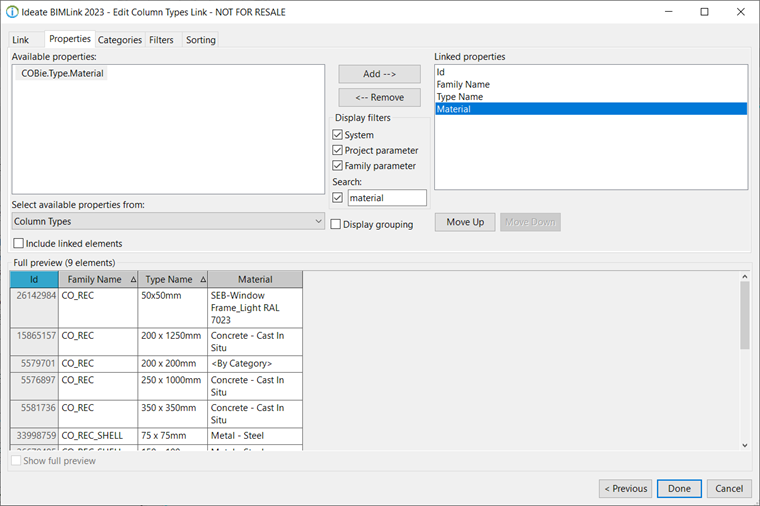Sort by Type Name column header
This screenshot has width=760, height=506.
coord(173,279)
